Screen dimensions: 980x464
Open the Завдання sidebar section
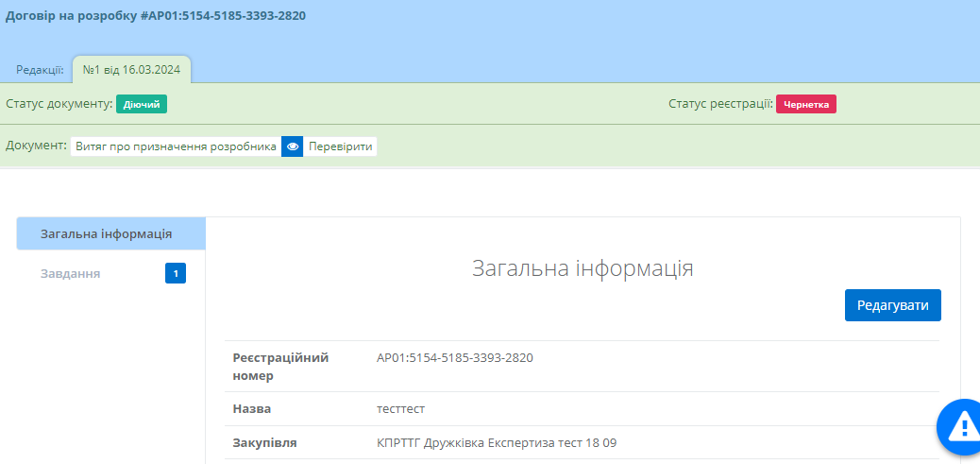click(x=71, y=274)
